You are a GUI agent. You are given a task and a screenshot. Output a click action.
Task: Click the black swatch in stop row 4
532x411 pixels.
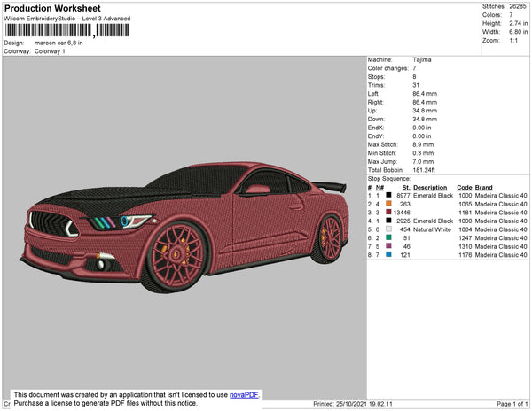click(389, 221)
